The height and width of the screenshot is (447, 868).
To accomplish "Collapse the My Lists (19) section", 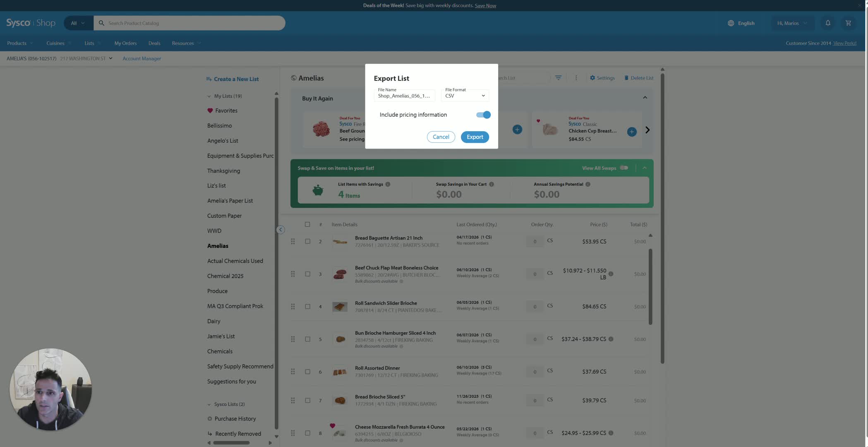I will [209, 96].
